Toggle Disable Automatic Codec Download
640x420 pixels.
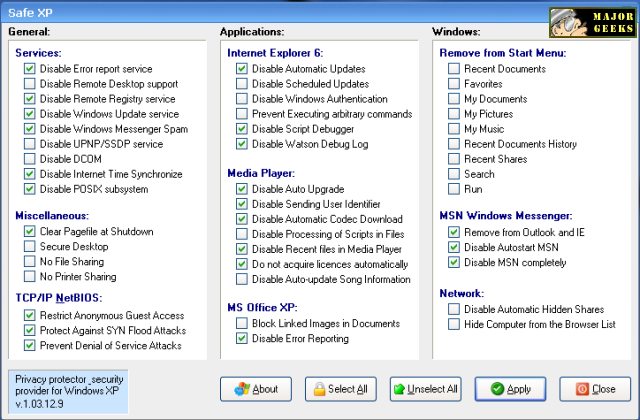coord(242,219)
